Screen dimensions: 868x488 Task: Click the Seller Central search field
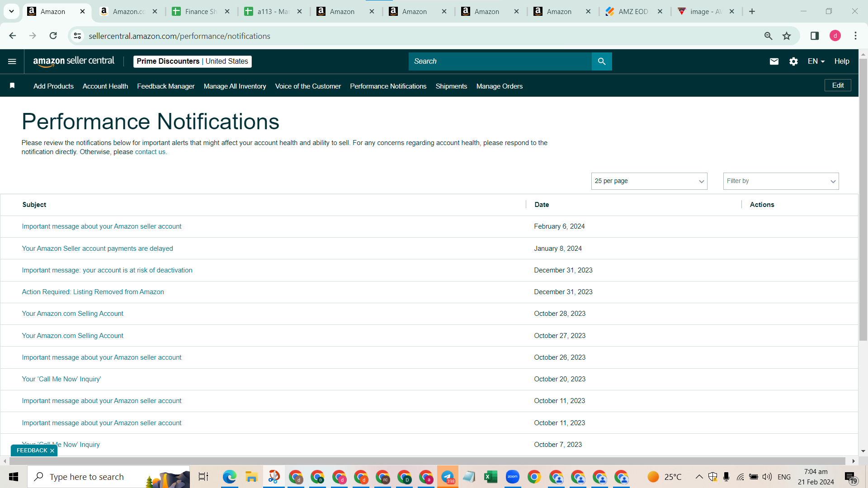pos(500,61)
